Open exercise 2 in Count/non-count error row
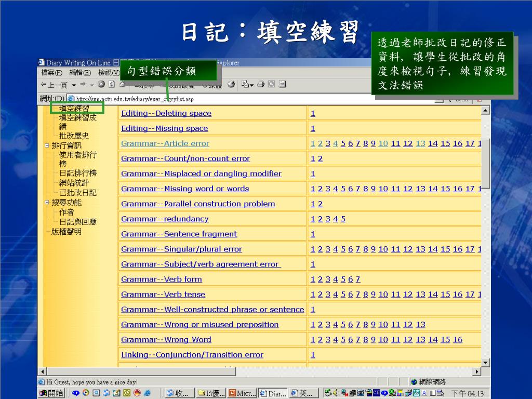532x399 pixels. coord(320,159)
